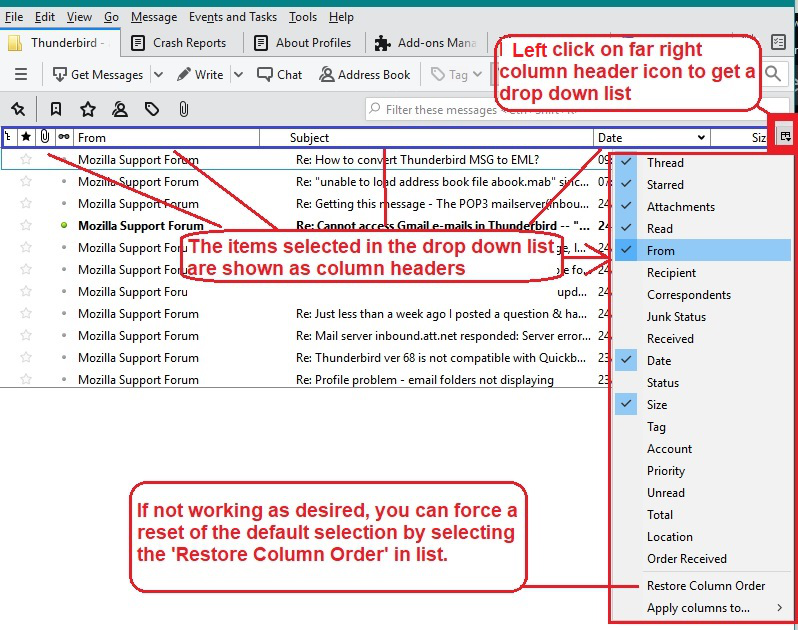Open the Go menu
This screenshot has width=798, height=630.
click(x=111, y=17)
